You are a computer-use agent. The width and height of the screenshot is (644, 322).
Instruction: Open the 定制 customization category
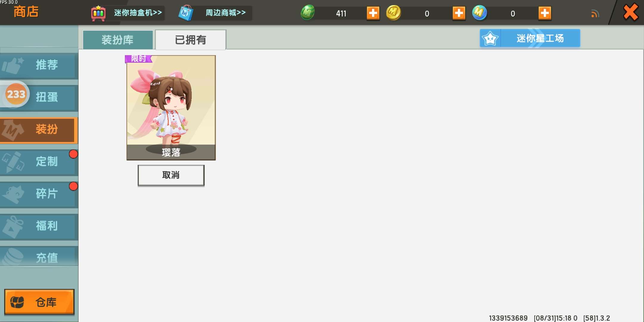(x=39, y=162)
